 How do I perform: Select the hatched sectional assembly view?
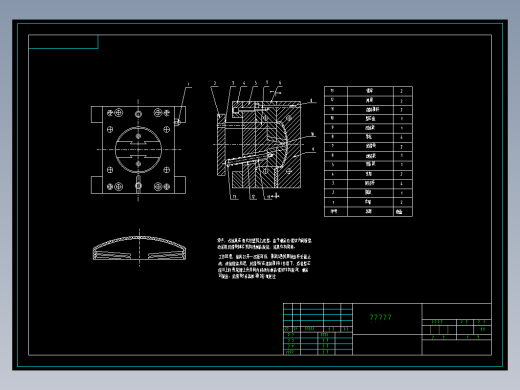pyautogui.click(x=259, y=144)
